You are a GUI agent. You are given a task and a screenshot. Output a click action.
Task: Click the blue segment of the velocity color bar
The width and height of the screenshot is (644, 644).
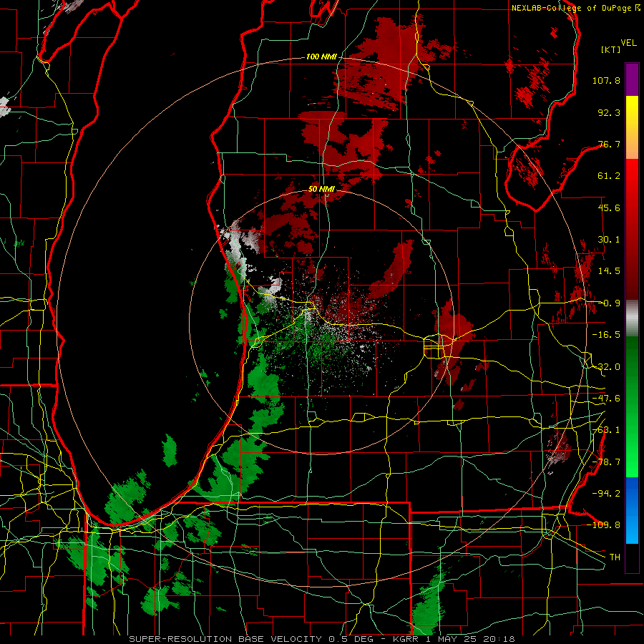632,510
